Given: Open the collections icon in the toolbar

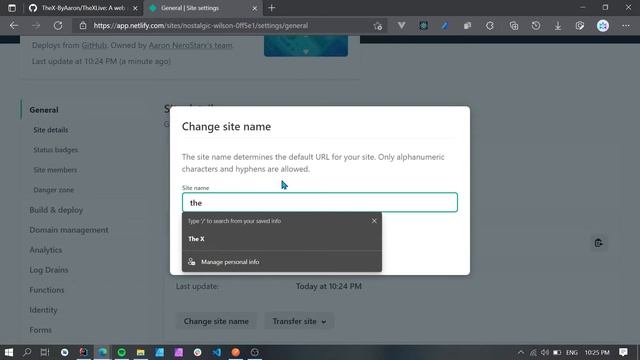Looking at the screenshot, I should point(514,26).
